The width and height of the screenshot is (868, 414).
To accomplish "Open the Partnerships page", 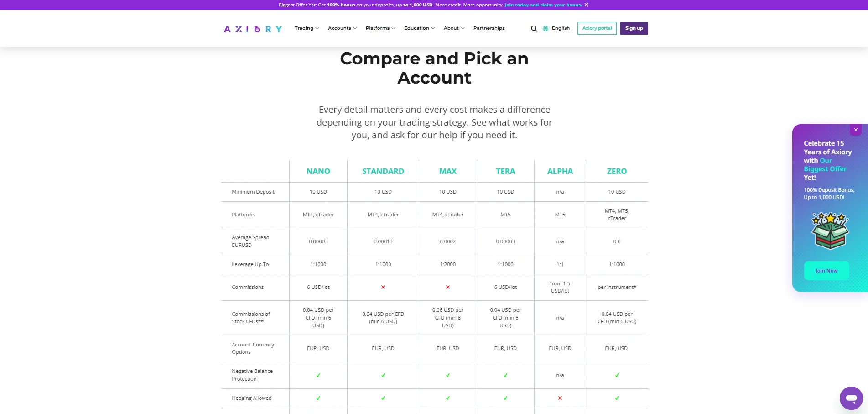I will coord(489,28).
